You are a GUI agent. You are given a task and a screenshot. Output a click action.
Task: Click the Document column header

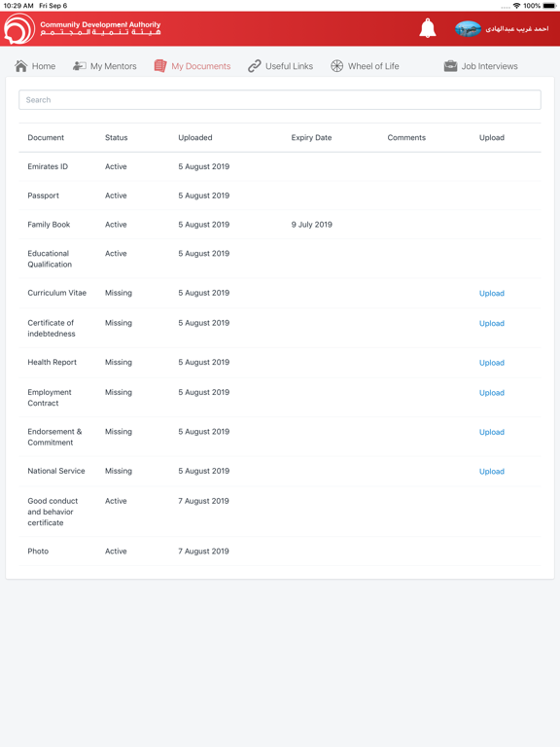(46, 138)
